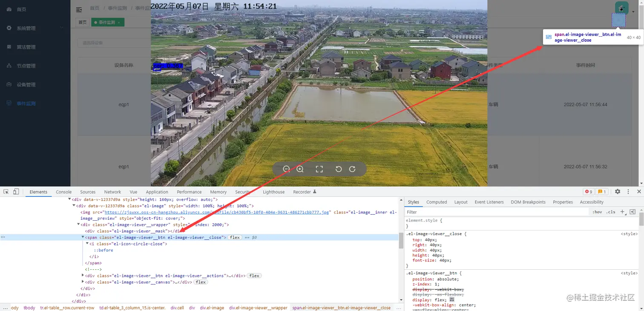Select div.el-image in the DOM breadcrumb
The width and height of the screenshot is (644, 311).
click(212, 308)
